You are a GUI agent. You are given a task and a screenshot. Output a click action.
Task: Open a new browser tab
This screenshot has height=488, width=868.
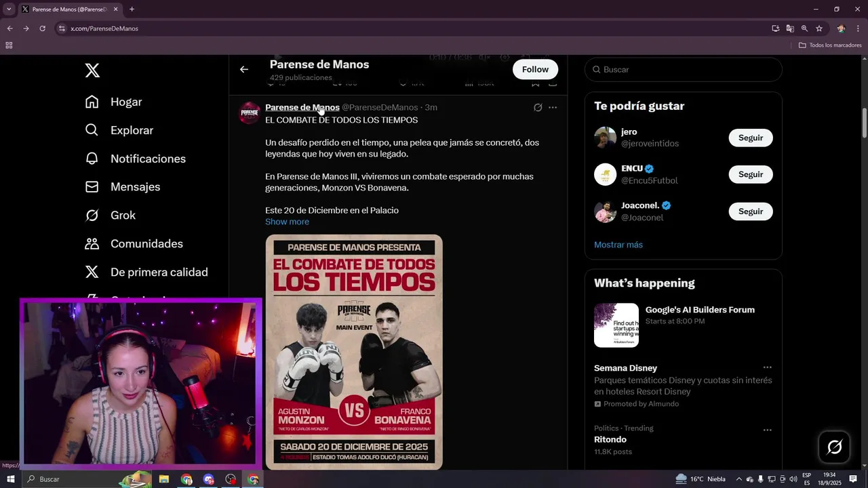[x=132, y=9]
